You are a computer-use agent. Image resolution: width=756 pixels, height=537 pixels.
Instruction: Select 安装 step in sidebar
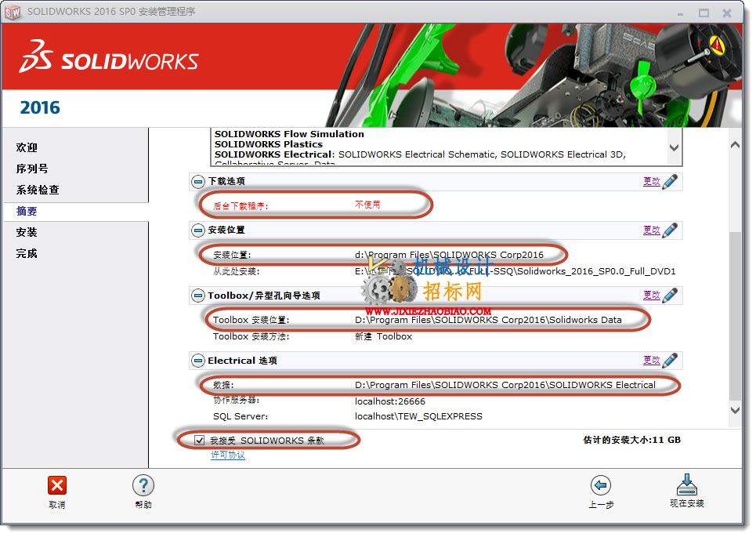[27, 233]
